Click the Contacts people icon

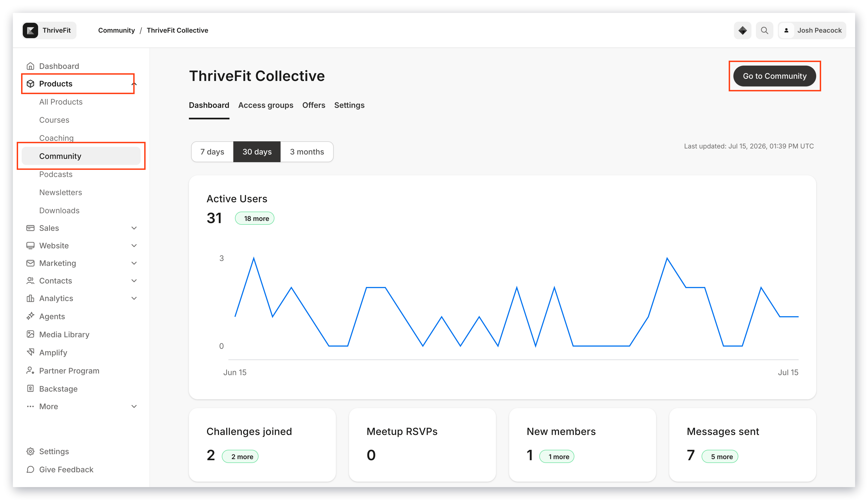(x=30, y=280)
